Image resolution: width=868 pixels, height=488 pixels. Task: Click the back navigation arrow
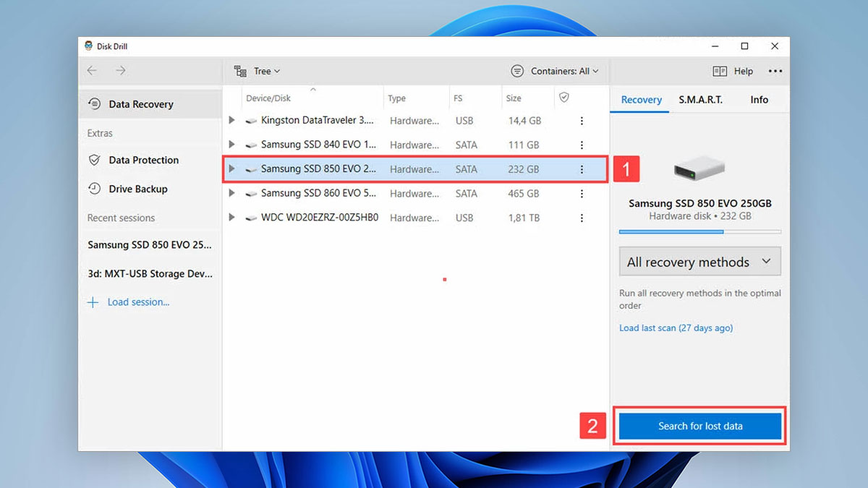pyautogui.click(x=91, y=70)
